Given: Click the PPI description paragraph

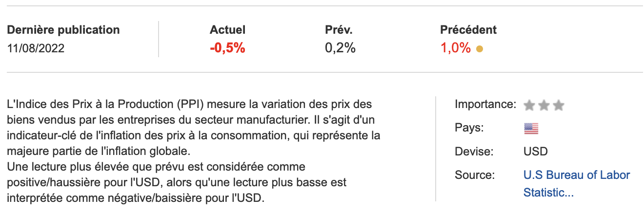Looking at the screenshot, I should tap(194, 127).
